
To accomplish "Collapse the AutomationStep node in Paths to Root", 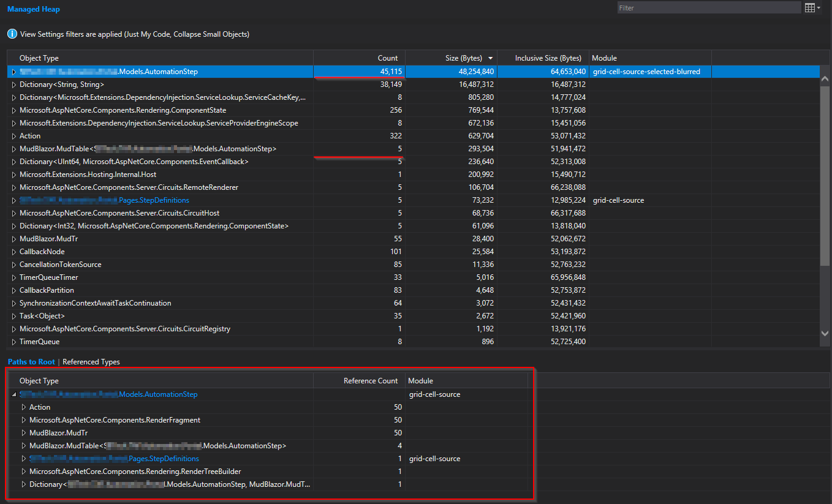I will coord(13,394).
